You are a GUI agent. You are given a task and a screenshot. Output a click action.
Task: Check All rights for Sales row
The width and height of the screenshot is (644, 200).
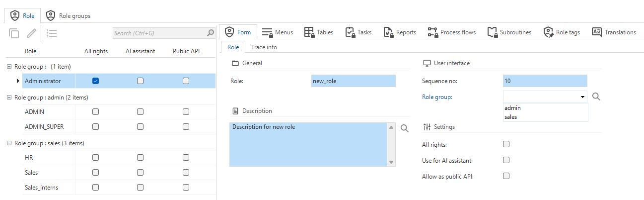96,173
